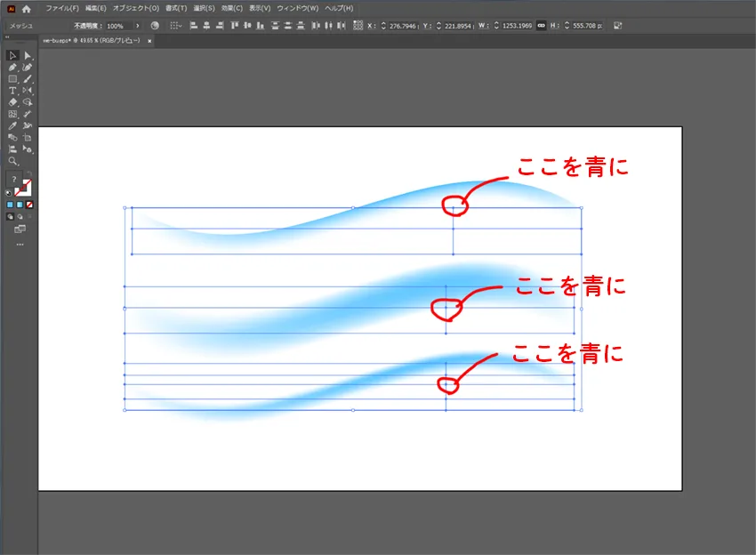Image resolution: width=756 pixels, height=555 pixels.
Task: Click the Home icon
Action: tap(27, 8)
